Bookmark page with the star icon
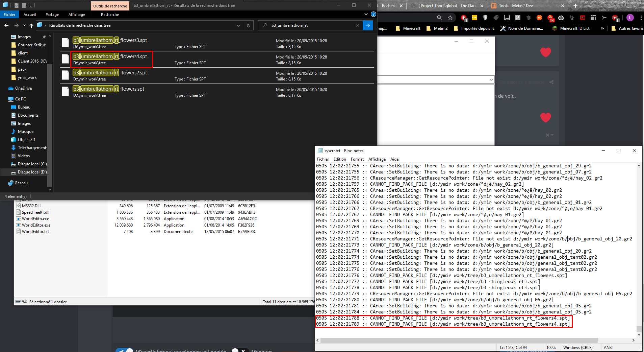644x352 pixels. 450,18
